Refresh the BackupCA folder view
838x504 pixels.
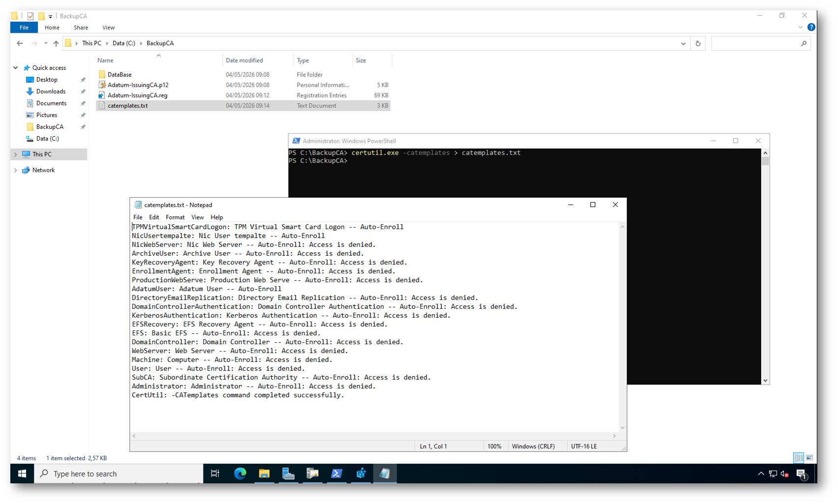pyautogui.click(x=698, y=43)
